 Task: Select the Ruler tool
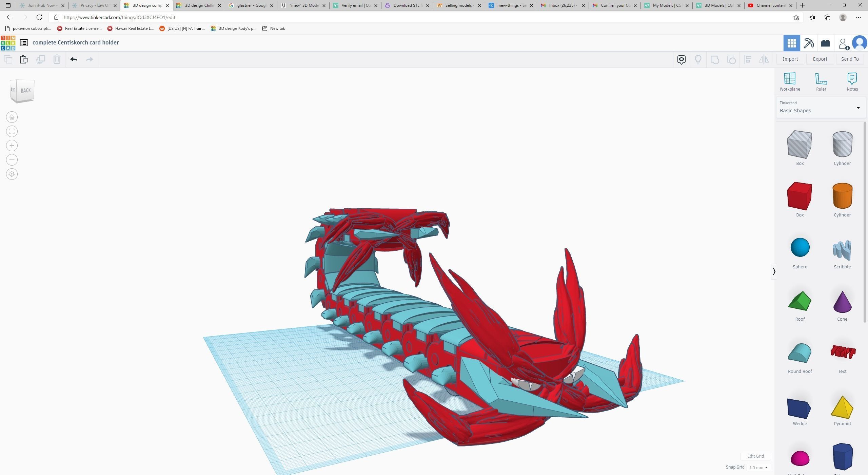click(x=821, y=82)
